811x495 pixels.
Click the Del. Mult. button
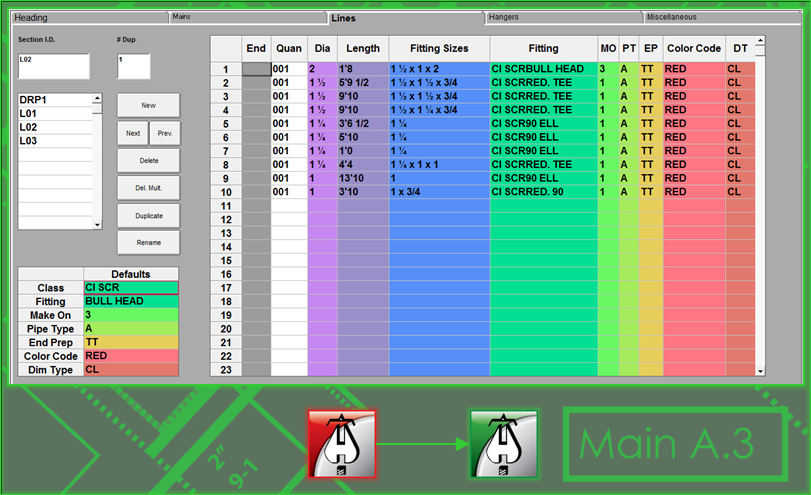pos(148,187)
